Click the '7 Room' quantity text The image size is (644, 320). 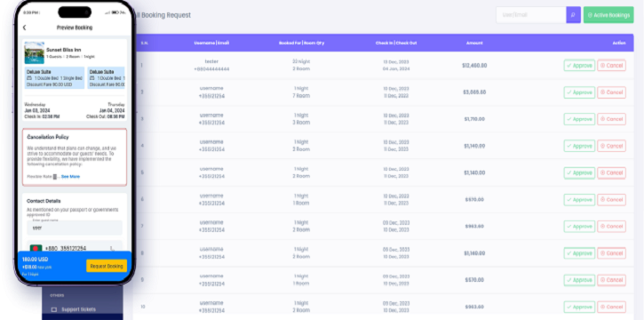tap(301, 96)
